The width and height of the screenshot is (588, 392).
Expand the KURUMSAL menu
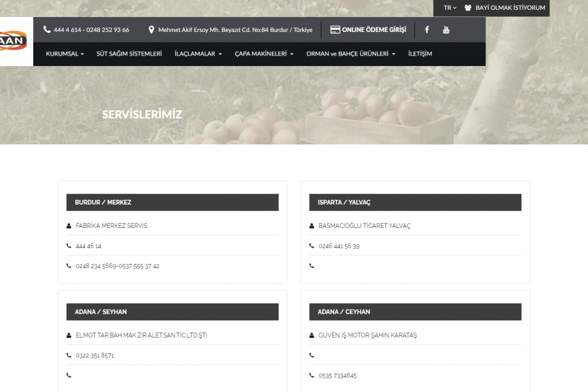tap(65, 54)
